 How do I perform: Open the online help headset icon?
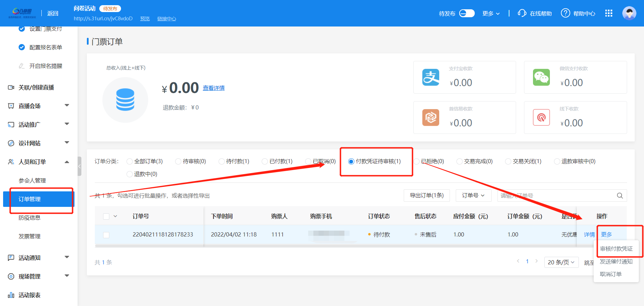[x=522, y=13]
